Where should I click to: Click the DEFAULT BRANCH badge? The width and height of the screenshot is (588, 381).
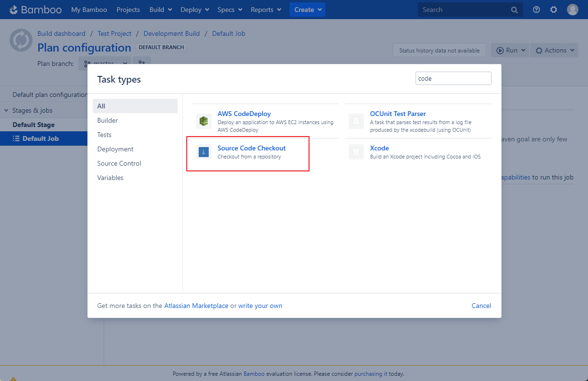click(x=161, y=47)
